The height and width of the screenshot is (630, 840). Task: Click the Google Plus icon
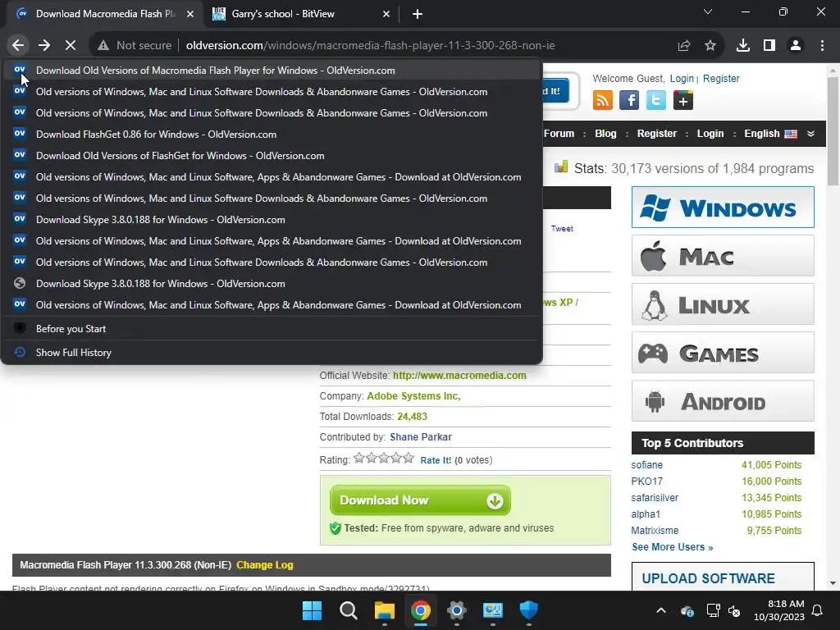pyautogui.click(x=683, y=100)
